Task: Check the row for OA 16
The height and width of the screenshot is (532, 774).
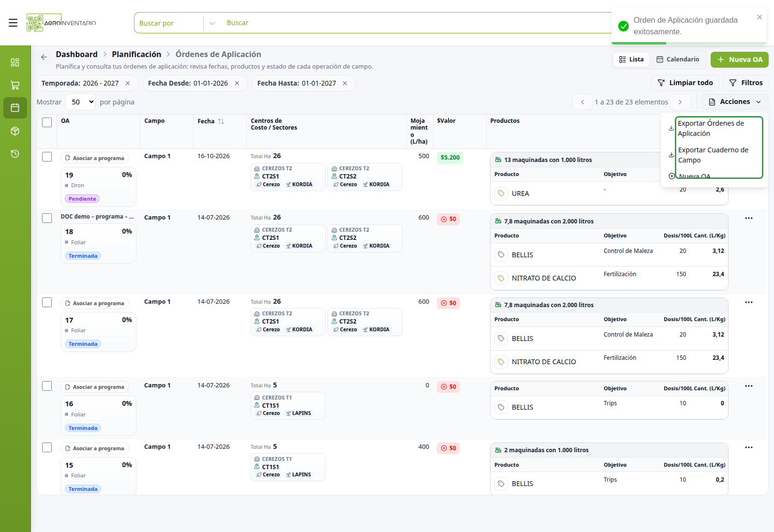Action: (x=47, y=386)
